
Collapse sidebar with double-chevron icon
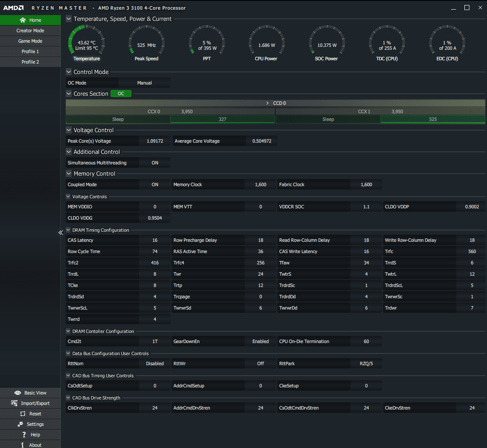pos(61,233)
